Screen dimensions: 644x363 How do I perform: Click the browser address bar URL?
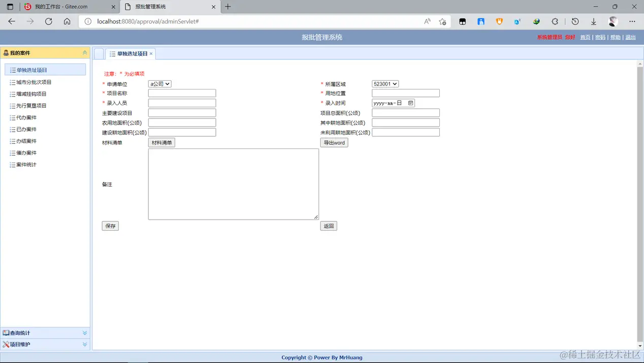[x=148, y=21]
